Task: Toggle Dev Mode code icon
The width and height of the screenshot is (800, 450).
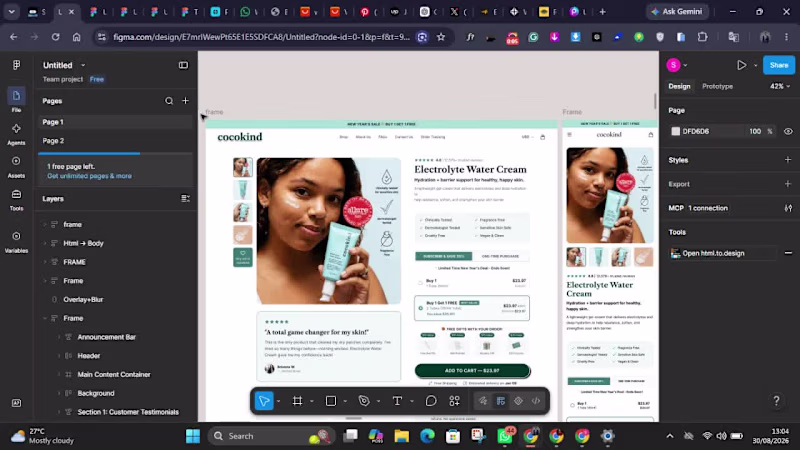Action: click(536, 401)
